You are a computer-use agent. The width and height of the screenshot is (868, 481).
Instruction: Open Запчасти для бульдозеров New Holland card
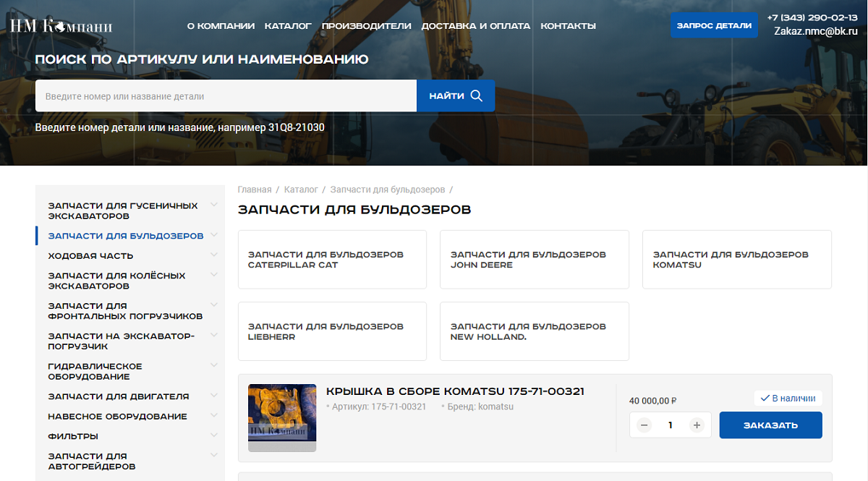click(x=535, y=331)
